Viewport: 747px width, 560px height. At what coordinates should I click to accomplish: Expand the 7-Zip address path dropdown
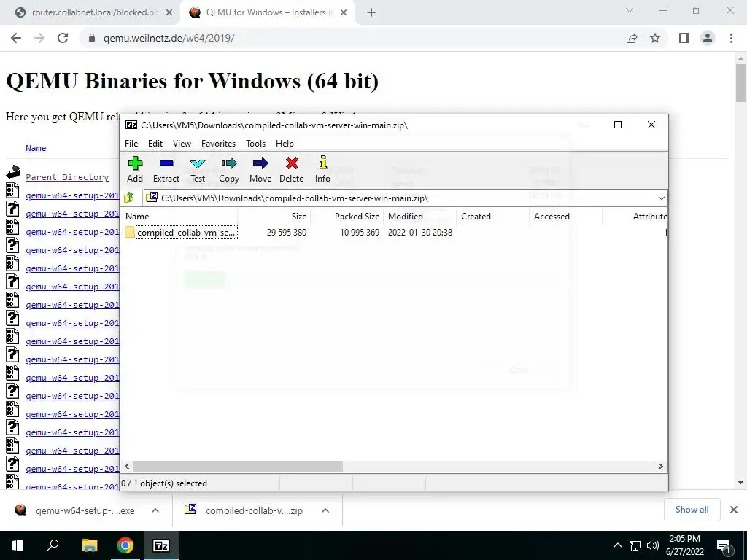661,198
